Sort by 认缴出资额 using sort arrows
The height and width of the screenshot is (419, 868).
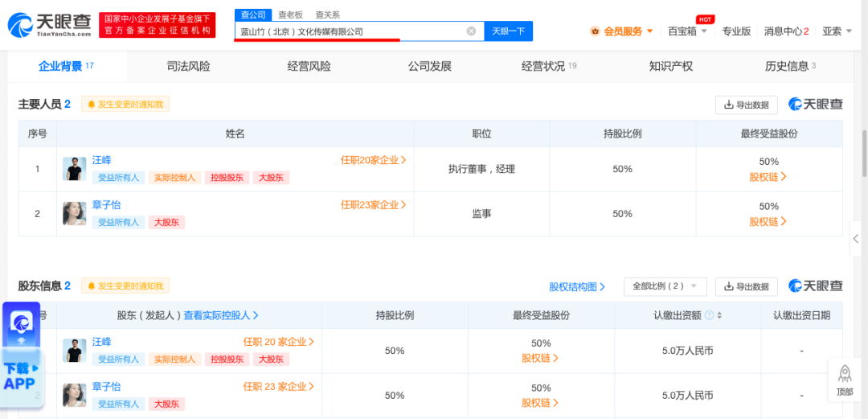(719, 315)
